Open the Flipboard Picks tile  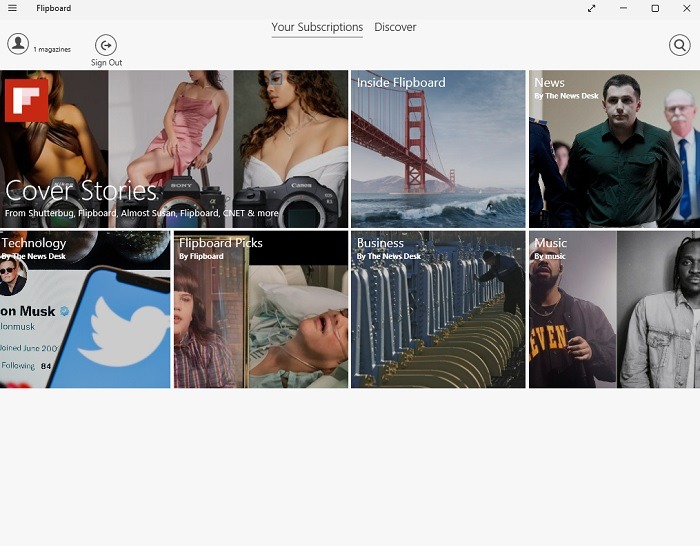pos(261,309)
